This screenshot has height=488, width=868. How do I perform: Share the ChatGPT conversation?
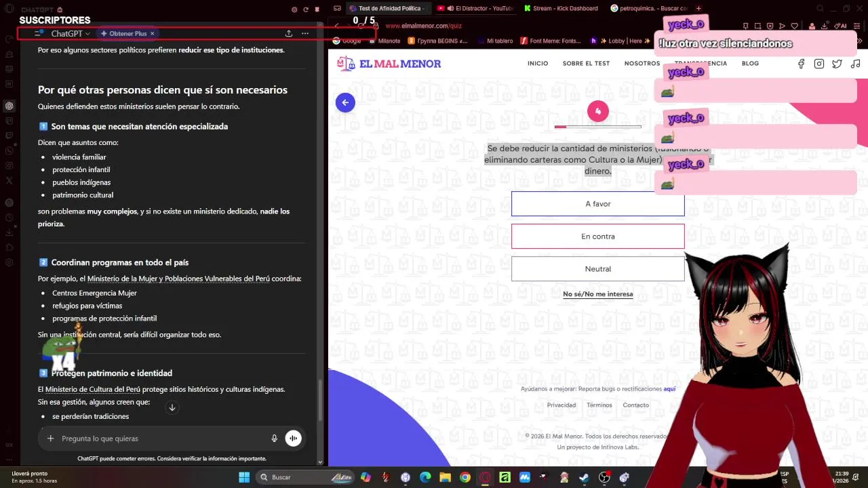coord(289,33)
